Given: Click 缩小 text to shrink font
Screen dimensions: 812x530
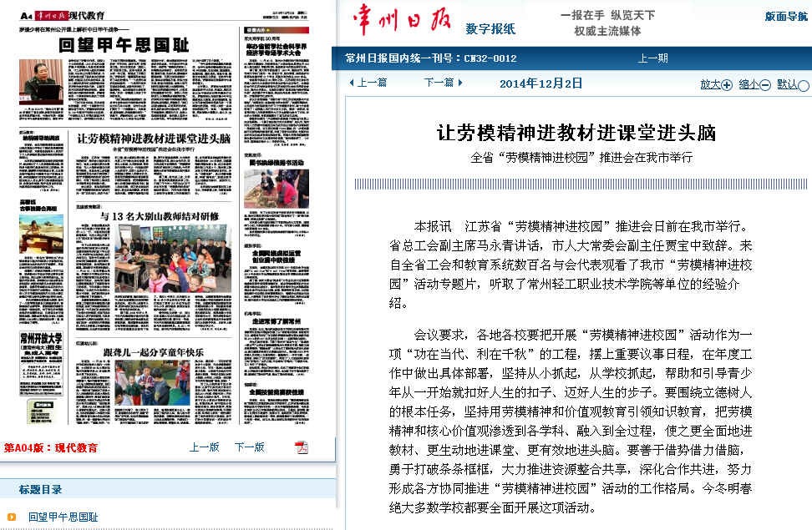Looking at the screenshot, I should click(749, 83).
